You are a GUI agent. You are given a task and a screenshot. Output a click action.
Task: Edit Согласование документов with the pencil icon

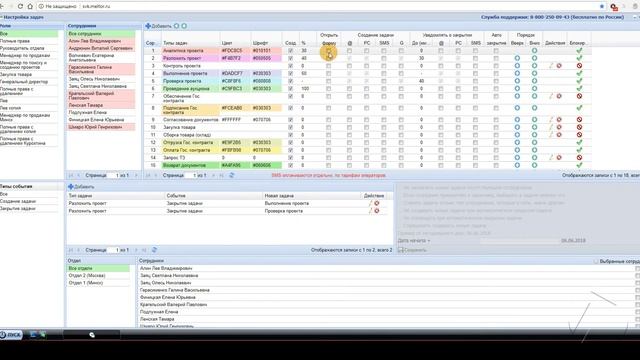point(551,120)
